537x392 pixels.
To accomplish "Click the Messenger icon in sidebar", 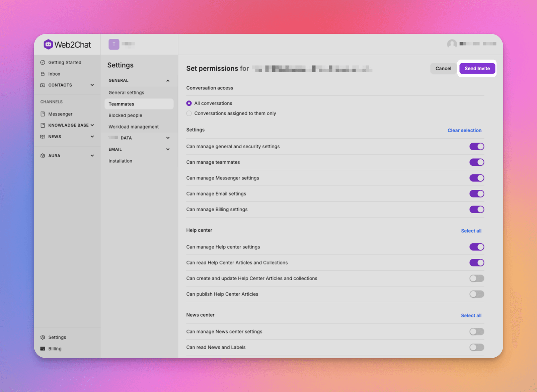I will pos(43,114).
